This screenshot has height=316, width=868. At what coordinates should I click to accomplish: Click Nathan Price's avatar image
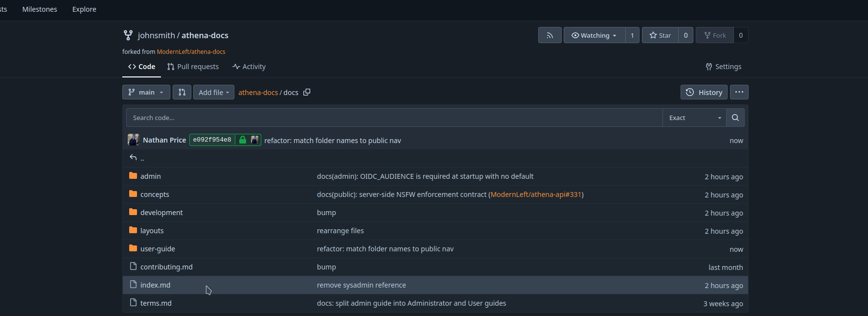pos(134,140)
